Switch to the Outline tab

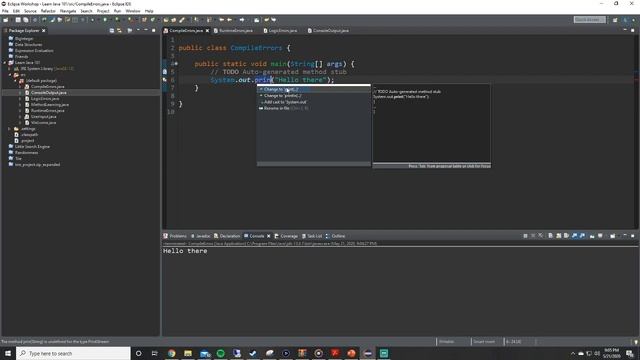click(x=336, y=236)
